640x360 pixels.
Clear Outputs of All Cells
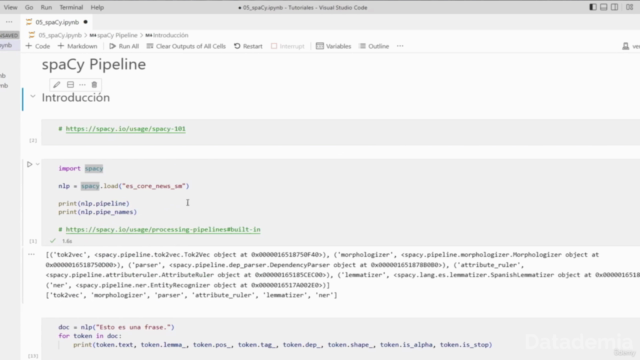click(x=186, y=46)
